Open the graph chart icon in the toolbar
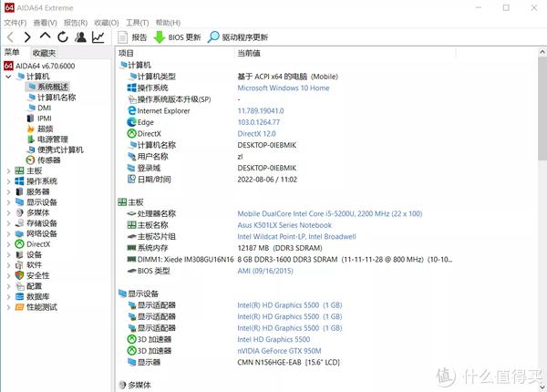 point(98,37)
